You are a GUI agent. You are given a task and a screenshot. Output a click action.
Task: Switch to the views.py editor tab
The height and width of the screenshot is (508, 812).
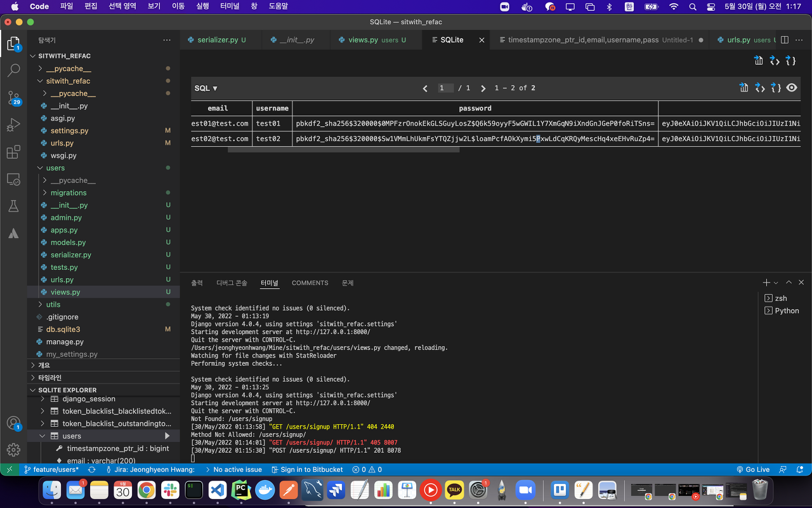pyautogui.click(x=377, y=39)
